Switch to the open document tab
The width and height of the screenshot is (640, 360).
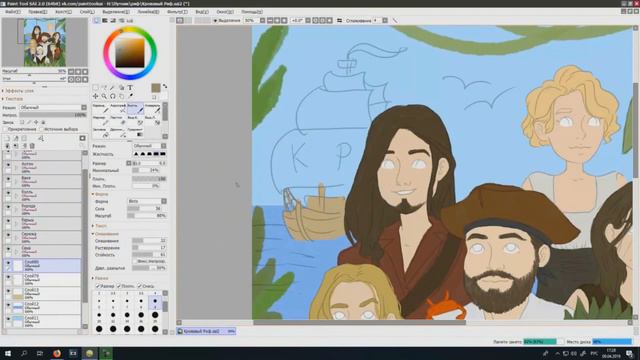click(x=206, y=331)
